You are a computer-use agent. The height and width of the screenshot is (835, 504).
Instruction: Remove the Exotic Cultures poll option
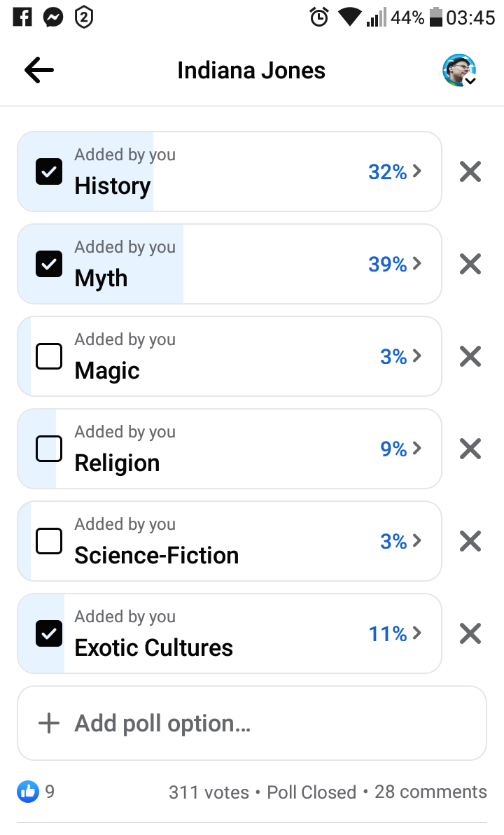click(470, 633)
